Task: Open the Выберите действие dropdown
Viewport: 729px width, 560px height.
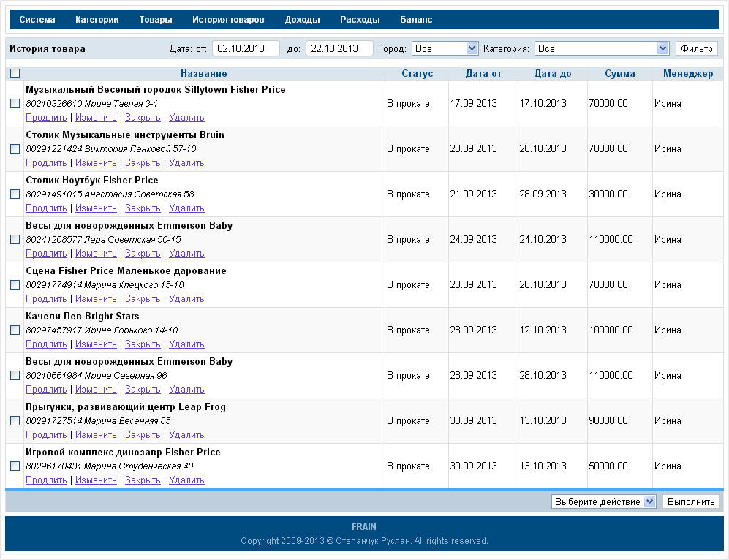Action: tap(603, 502)
